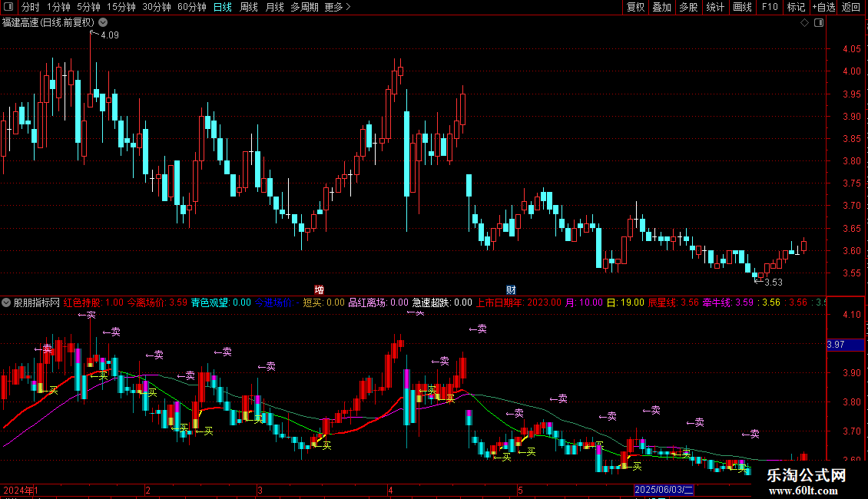
Task: Open dropdown next to 福建高速 title
Action: click(103, 22)
